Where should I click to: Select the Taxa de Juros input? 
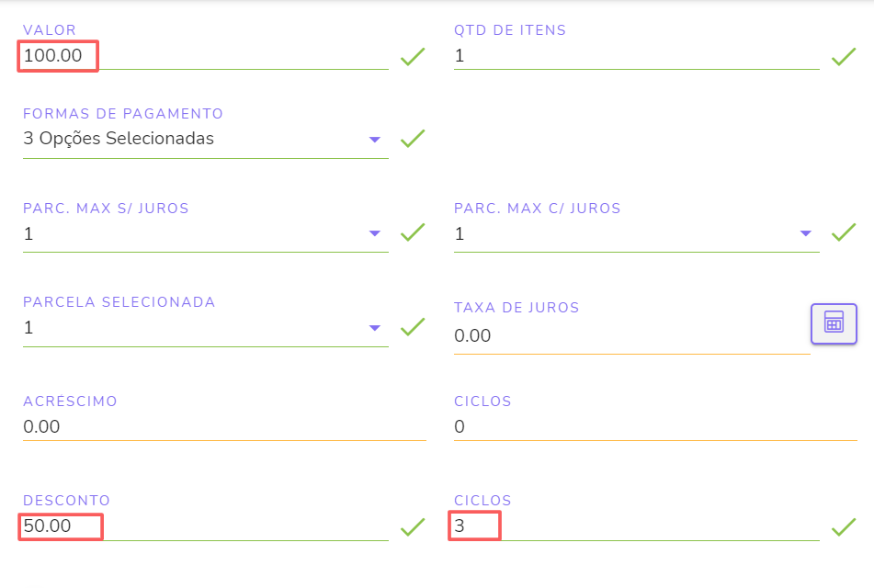pos(630,336)
